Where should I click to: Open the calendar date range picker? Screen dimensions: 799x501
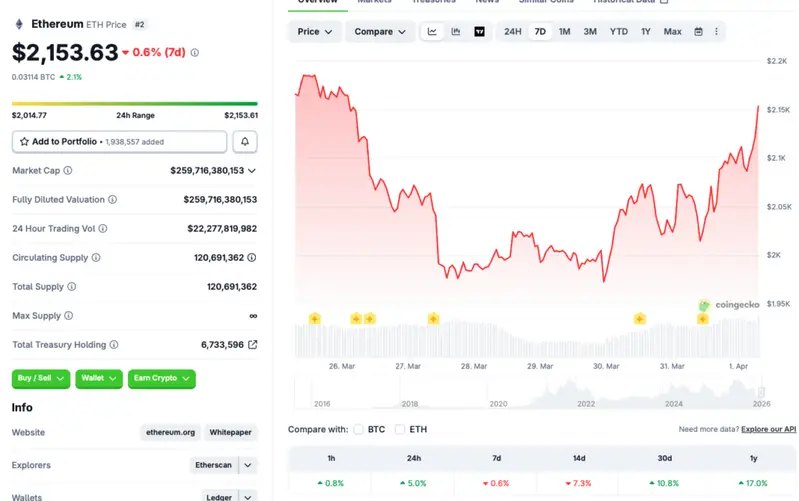[698, 32]
